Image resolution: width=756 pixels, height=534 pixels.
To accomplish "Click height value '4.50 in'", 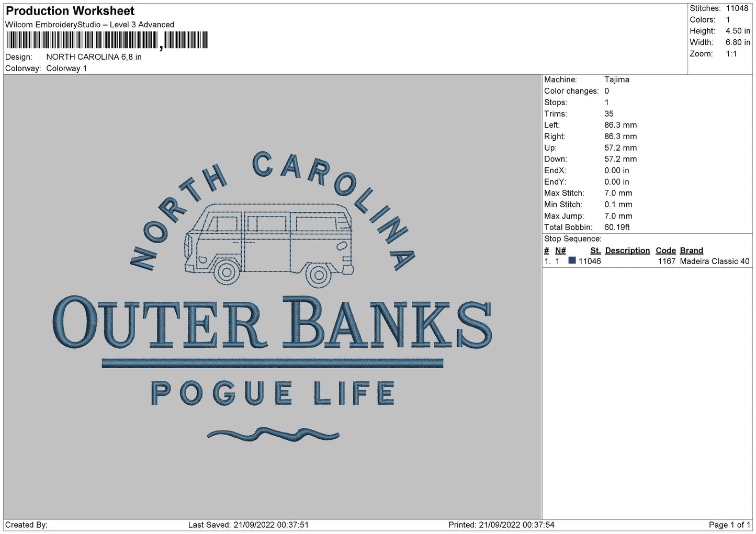I will (x=738, y=31).
